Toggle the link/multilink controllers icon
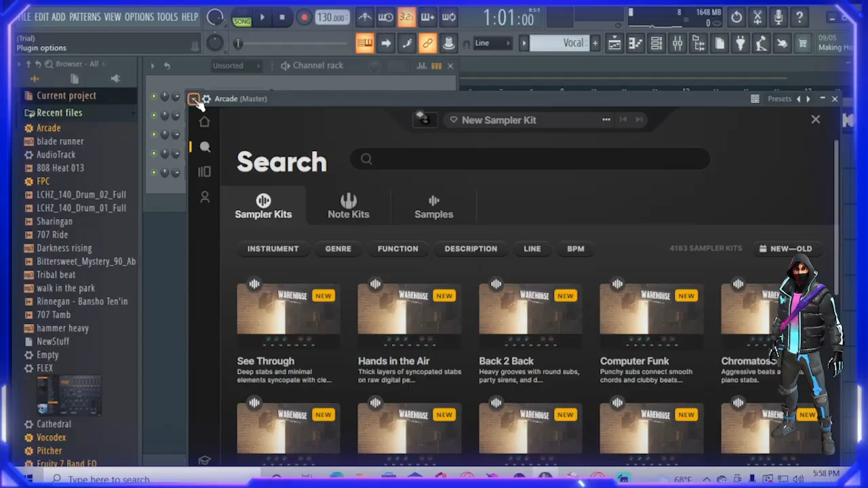The height and width of the screenshot is (488, 868). pyautogui.click(x=427, y=43)
